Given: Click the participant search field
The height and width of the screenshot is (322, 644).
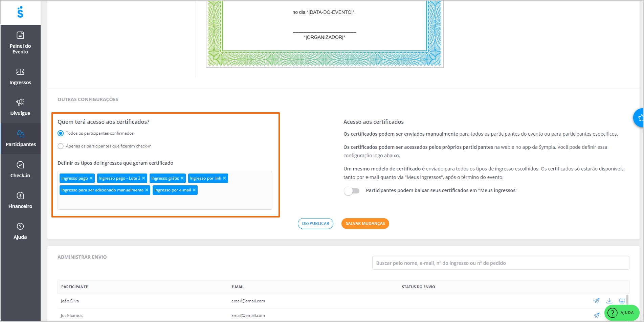Looking at the screenshot, I should click(x=500, y=263).
